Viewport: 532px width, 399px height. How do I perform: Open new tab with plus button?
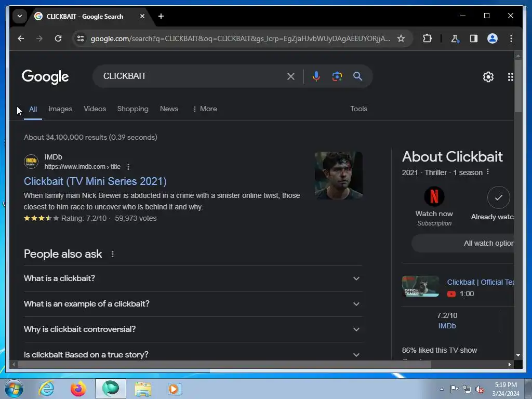pos(161,16)
